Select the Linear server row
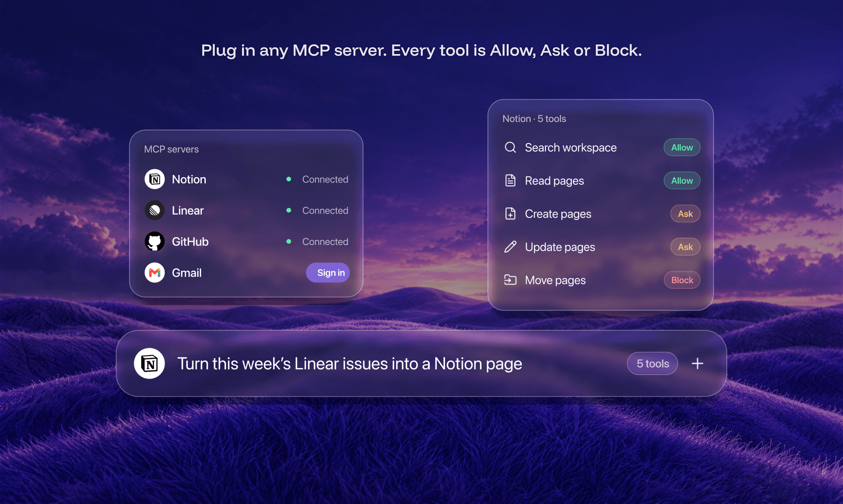This screenshot has width=843, height=504. pyautogui.click(x=246, y=210)
